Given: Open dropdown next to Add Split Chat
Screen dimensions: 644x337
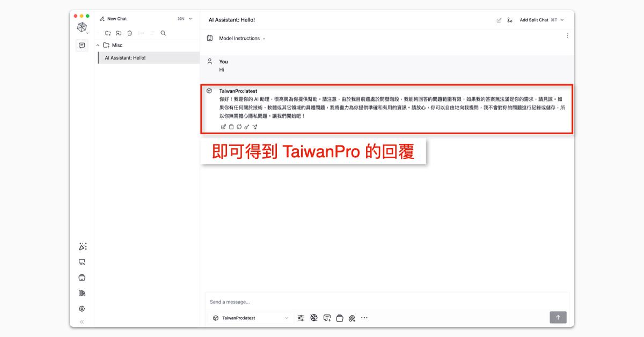Looking at the screenshot, I should (562, 20).
